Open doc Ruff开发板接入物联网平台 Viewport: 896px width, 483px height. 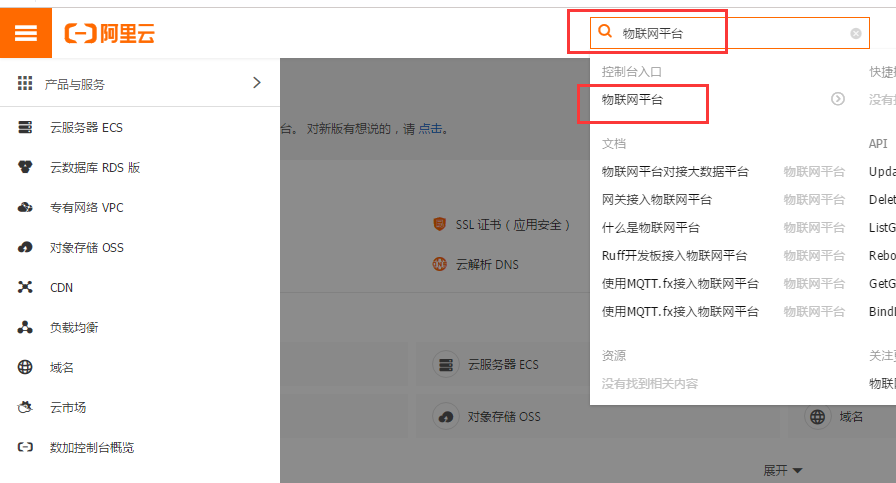pyautogui.click(x=674, y=256)
